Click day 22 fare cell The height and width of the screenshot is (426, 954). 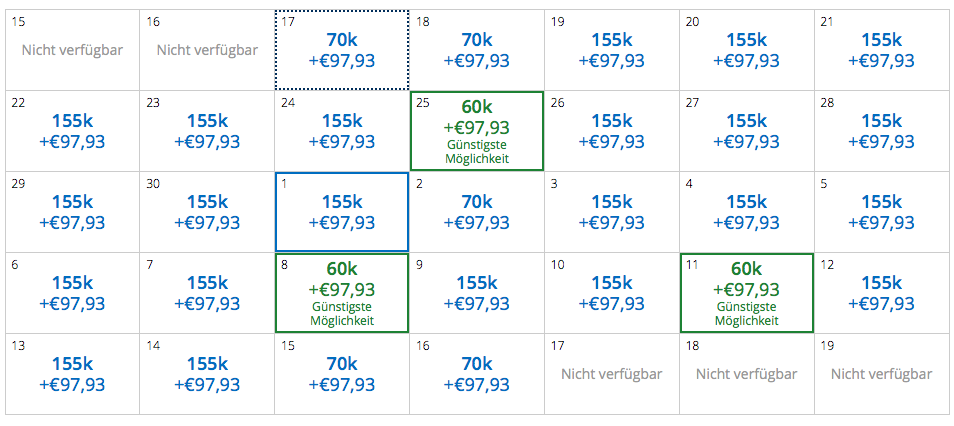coord(72,131)
